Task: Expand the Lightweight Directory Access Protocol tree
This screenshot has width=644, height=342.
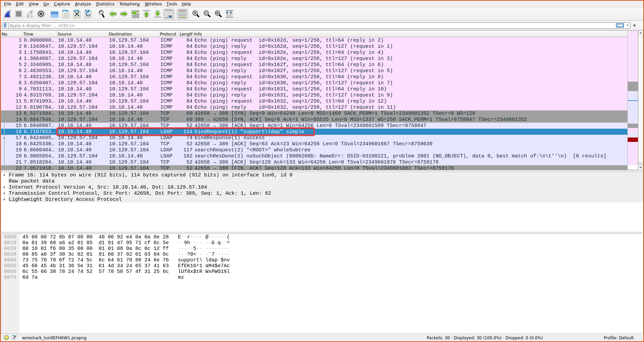Action: (x=4, y=199)
